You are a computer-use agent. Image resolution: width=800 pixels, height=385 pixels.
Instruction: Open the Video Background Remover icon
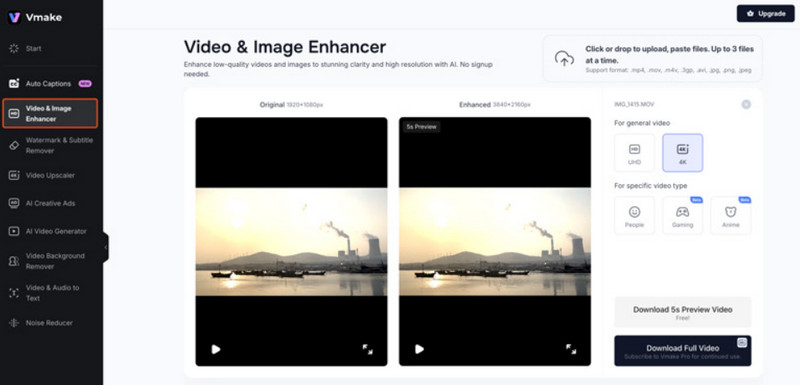coord(14,261)
